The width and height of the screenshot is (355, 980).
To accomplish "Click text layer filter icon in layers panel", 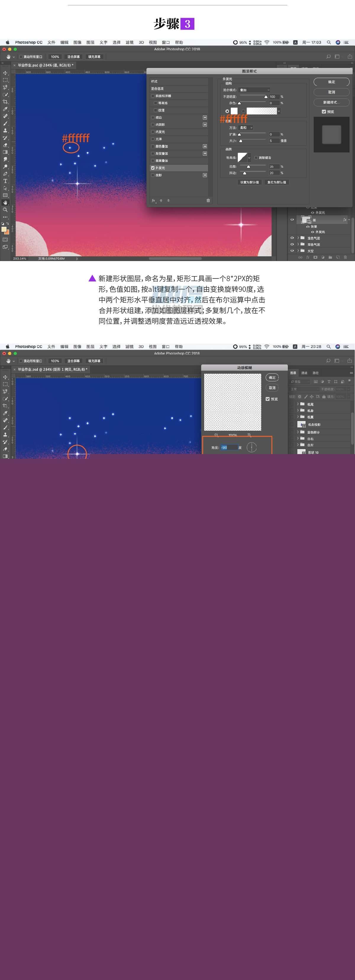I will 329,382.
